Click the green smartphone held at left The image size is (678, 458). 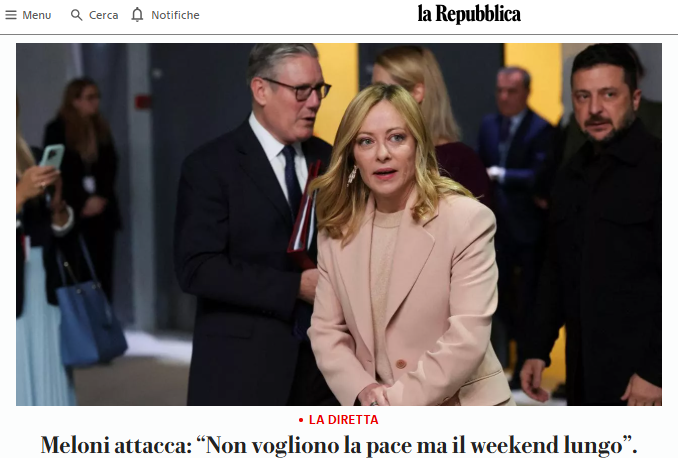(52, 157)
